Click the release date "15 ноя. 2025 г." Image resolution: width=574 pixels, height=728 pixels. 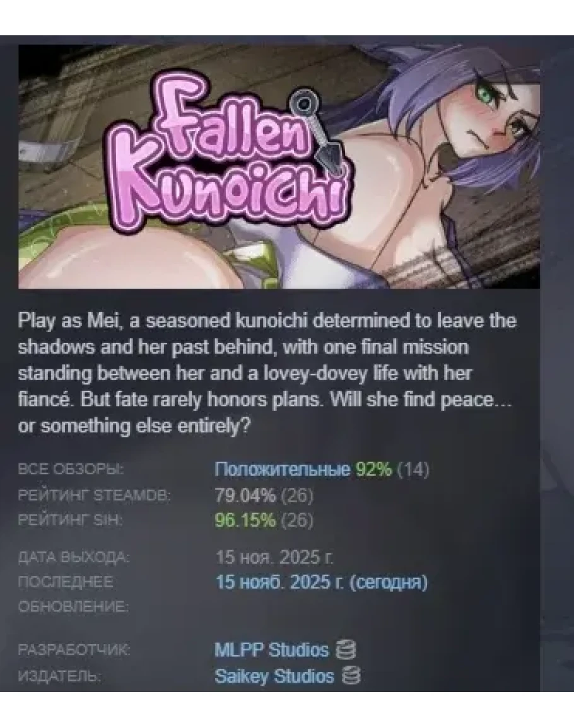click(274, 557)
